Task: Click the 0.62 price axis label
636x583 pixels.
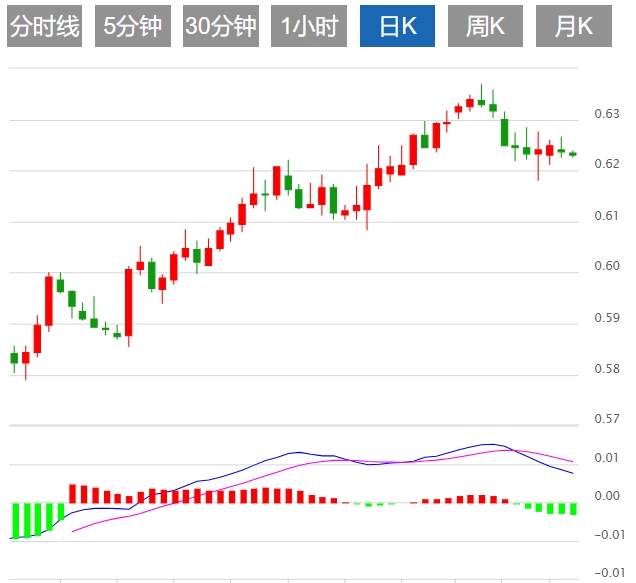Action: [x=607, y=164]
